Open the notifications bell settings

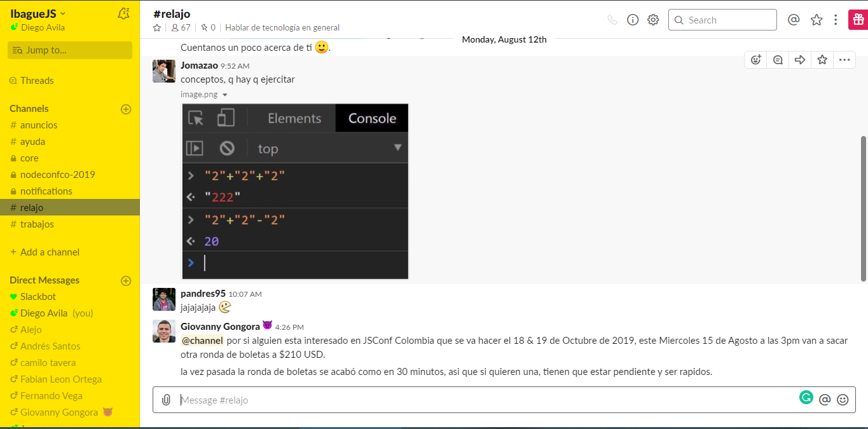(124, 13)
